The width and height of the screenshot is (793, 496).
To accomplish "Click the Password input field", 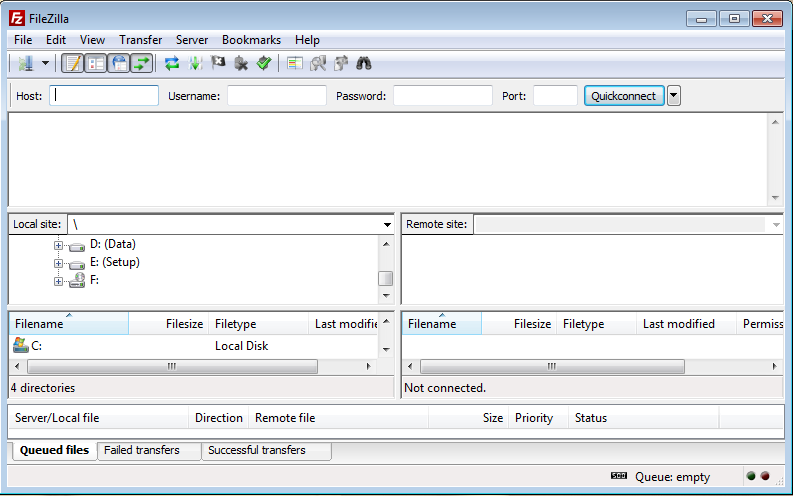I will click(443, 96).
